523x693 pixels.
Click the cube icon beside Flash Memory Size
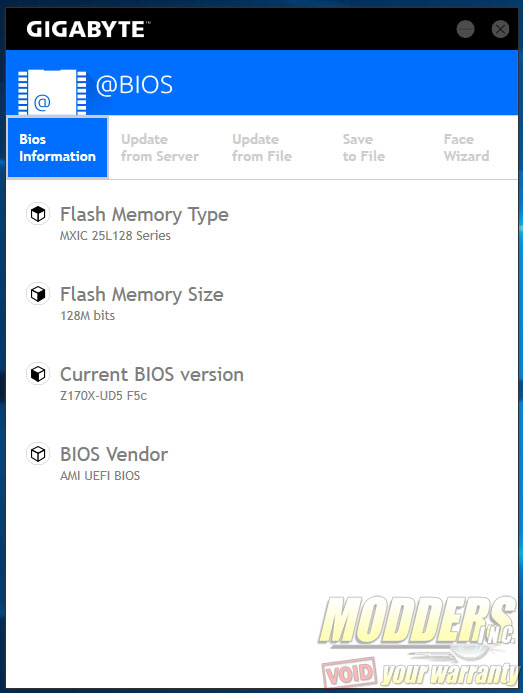click(x=38, y=294)
